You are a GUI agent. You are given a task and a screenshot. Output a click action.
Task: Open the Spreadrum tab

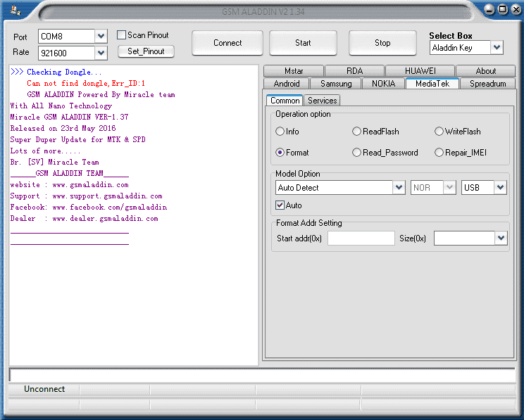(487, 84)
